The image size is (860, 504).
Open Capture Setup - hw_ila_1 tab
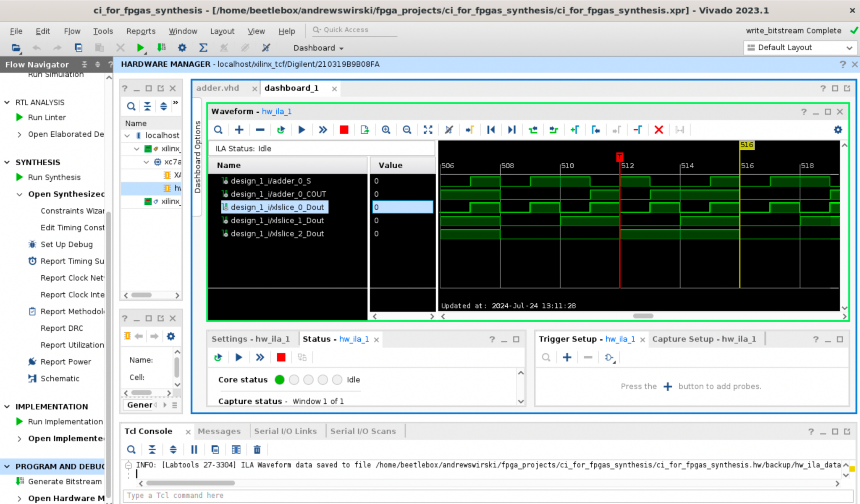tap(705, 339)
